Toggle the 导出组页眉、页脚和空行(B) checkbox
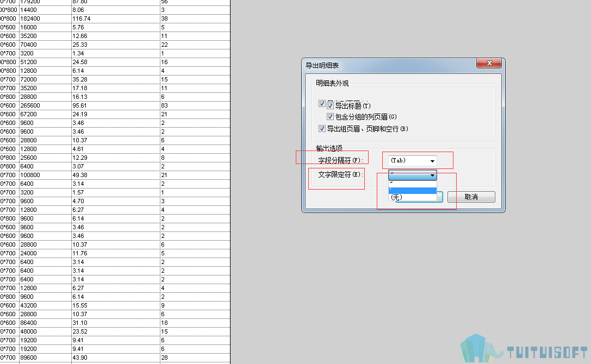Viewport: 591px width, 364px height. tap(322, 129)
